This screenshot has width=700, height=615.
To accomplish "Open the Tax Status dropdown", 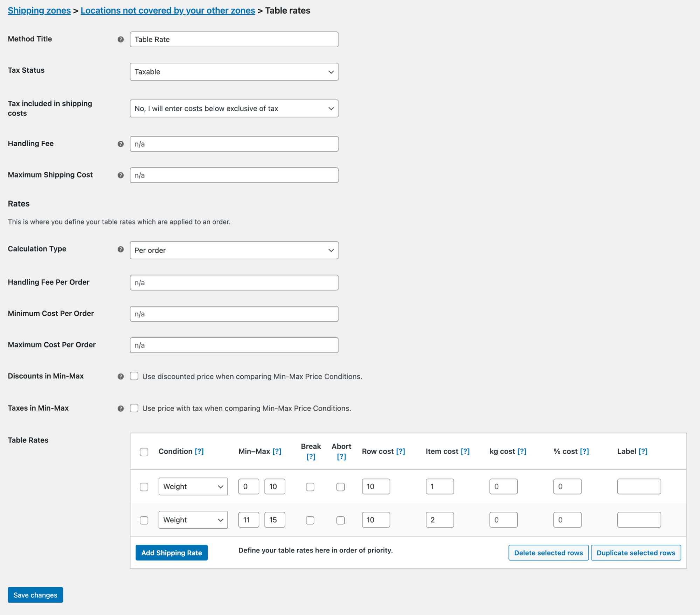I will [x=234, y=72].
